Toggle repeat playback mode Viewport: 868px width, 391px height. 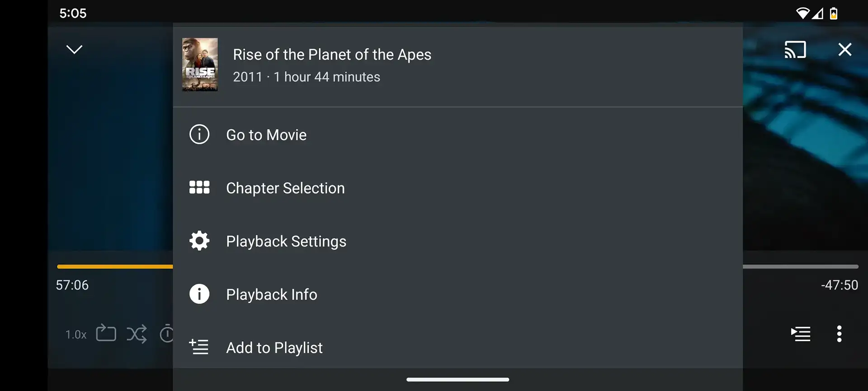click(106, 334)
